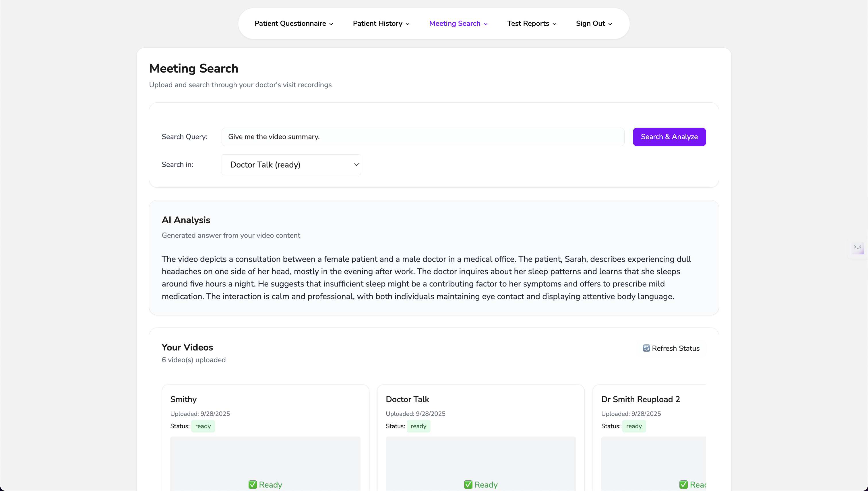Image resolution: width=868 pixels, height=491 pixels.
Task: Expand the Patient Questionnaire menu chevron
Action: click(331, 24)
